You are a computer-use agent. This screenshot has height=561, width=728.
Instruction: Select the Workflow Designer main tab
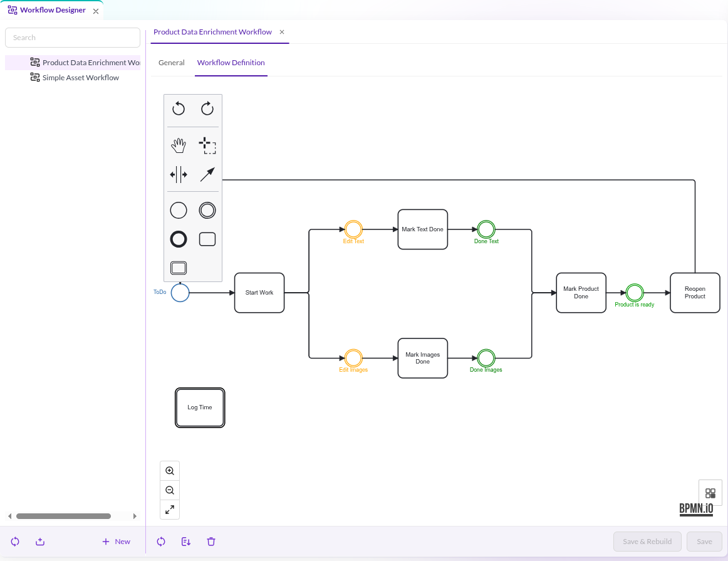pyautogui.click(x=53, y=10)
